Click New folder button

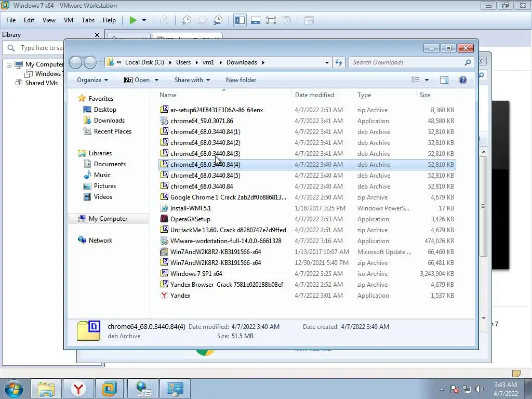coord(241,80)
